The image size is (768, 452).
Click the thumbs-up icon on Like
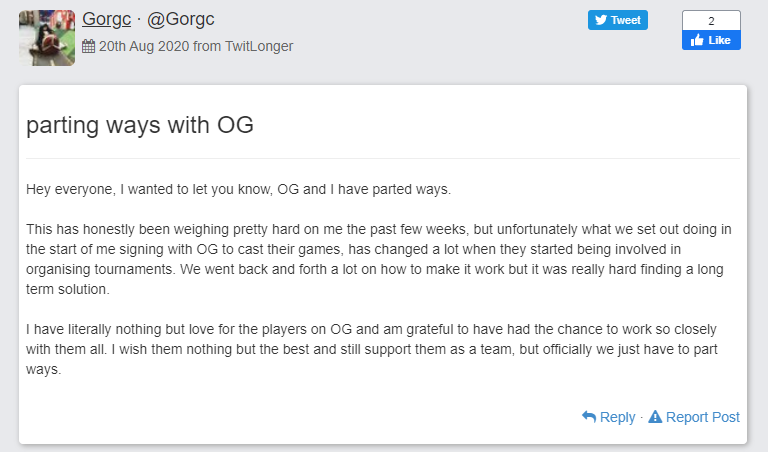point(696,41)
